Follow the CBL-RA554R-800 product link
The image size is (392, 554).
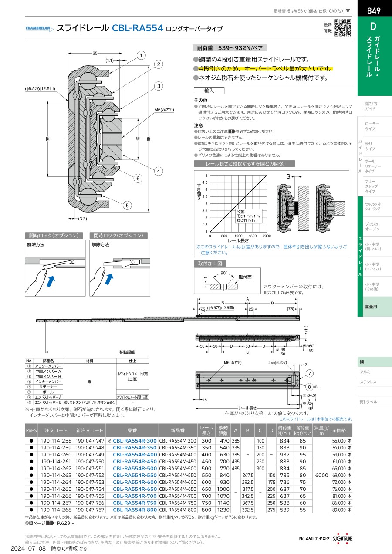pos(135,509)
